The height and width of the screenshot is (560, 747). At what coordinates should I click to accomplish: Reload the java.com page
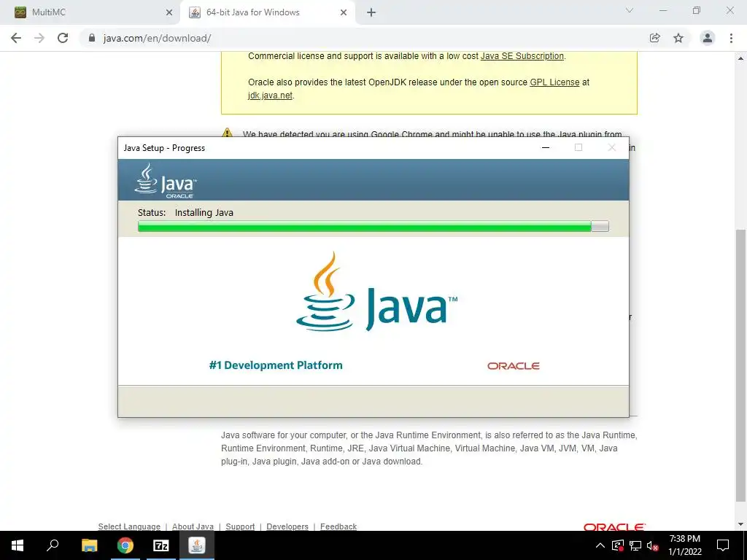(63, 38)
